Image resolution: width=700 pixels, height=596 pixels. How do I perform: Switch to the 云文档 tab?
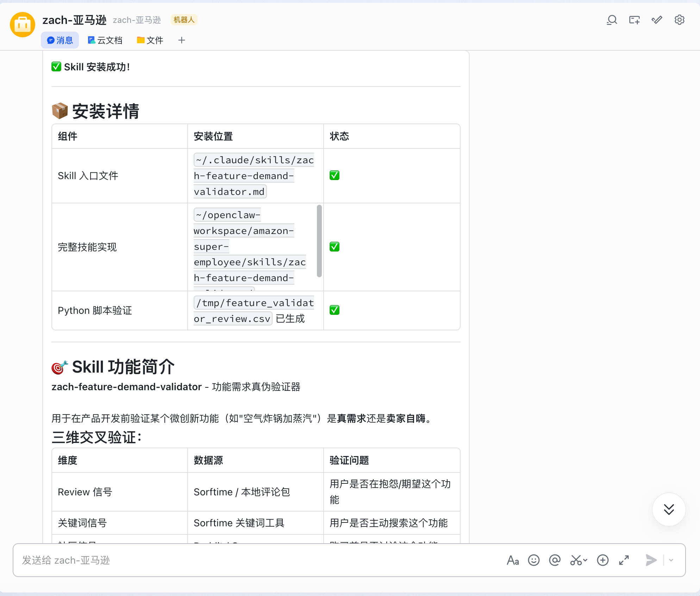[105, 40]
